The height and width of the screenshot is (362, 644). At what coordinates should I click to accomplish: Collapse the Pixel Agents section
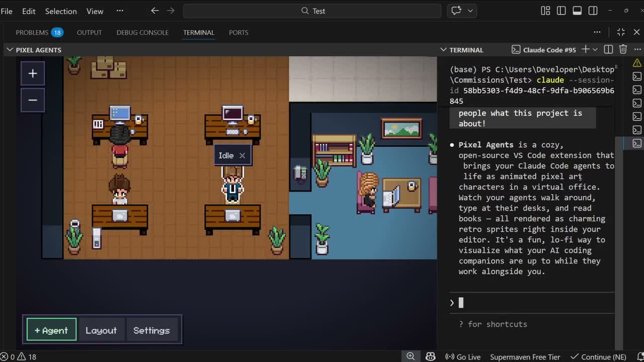(x=10, y=50)
